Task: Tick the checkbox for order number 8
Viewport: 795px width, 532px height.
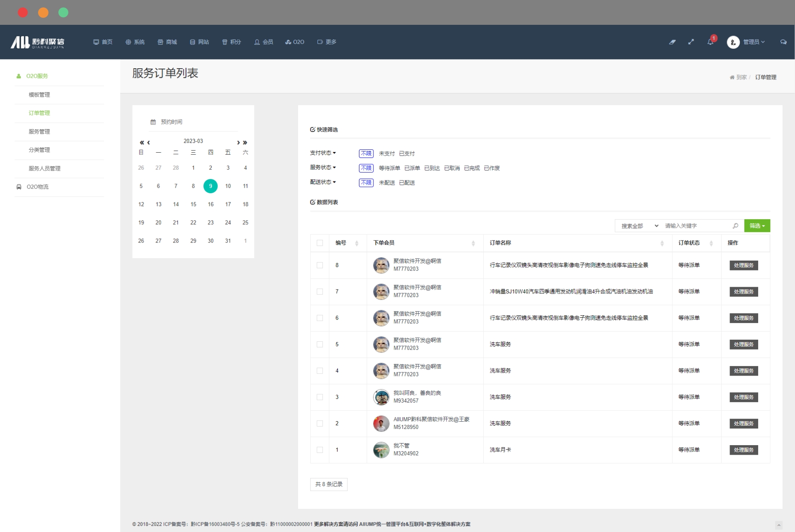Action: click(320, 265)
